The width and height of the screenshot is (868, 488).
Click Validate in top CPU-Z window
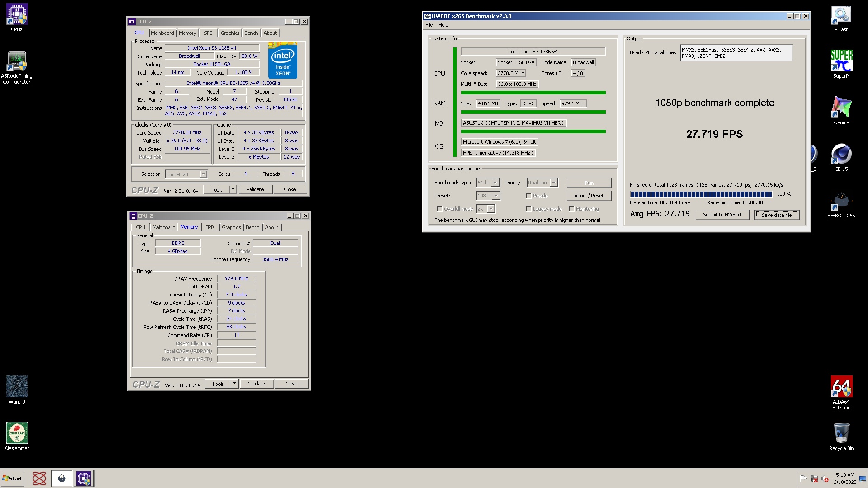coord(255,189)
